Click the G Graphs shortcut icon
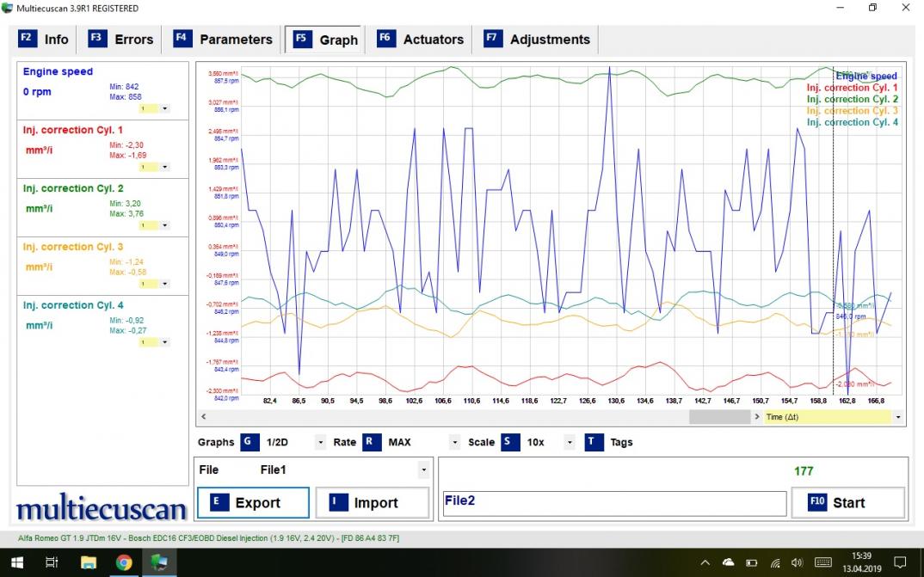This screenshot has height=577, width=924. [x=249, y=442]
